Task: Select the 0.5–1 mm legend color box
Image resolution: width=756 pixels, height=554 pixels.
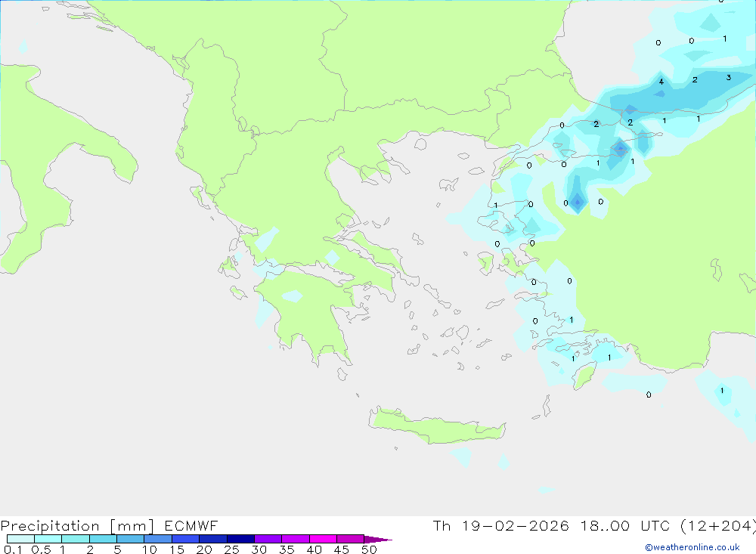Action: (x=48, y=539)
